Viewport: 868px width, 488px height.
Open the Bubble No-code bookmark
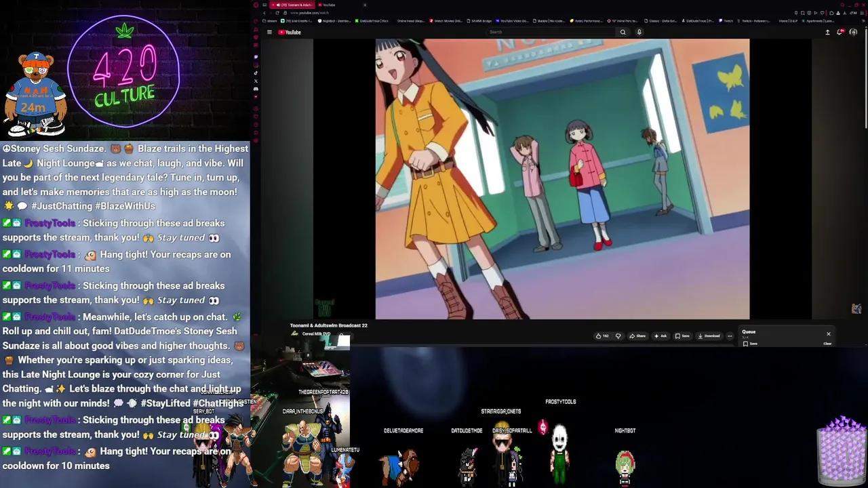(x=549, y=21)
